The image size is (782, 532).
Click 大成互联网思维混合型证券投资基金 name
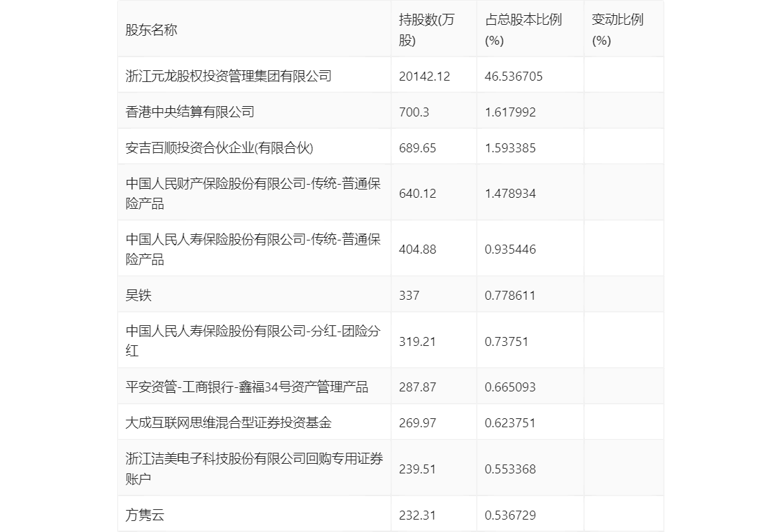[x=228, y=422]
